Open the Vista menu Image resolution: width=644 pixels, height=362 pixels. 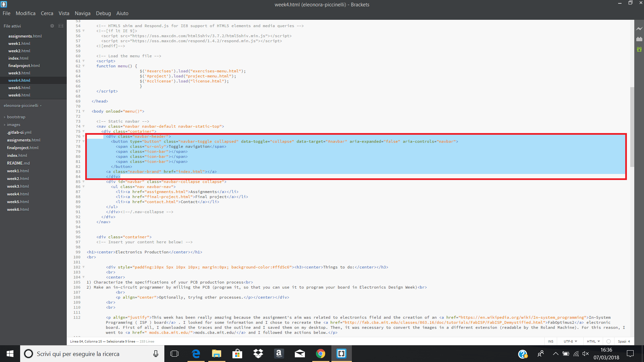point(64,13)
